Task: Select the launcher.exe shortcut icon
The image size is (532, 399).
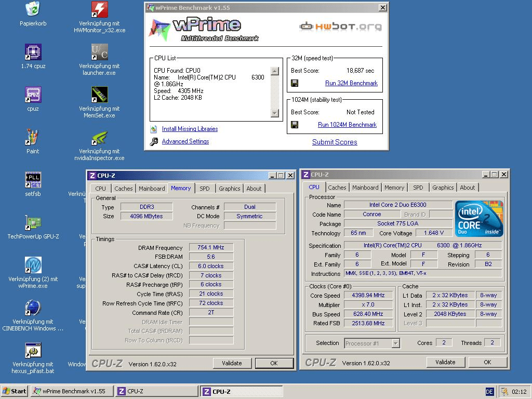Action: point(99,52)
